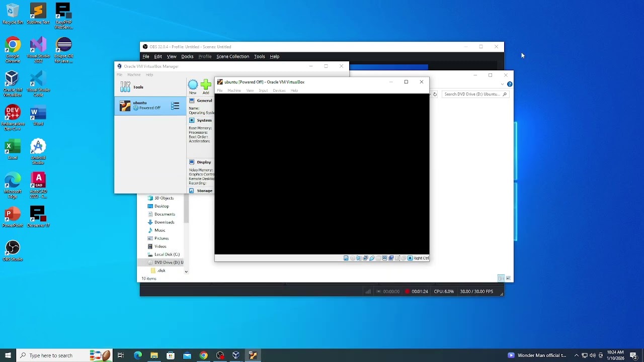Open Devices menu in ubuntu VM window
Viewport: 644px width, 362px height.
tap(279, 90)
